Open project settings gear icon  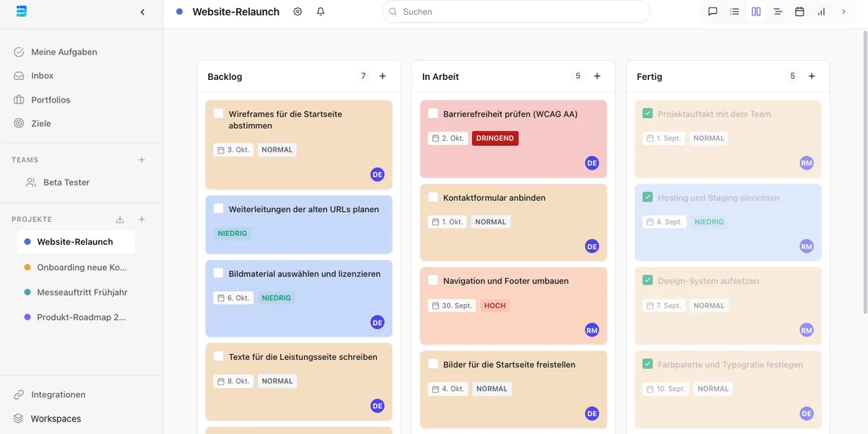coord(298,12)
